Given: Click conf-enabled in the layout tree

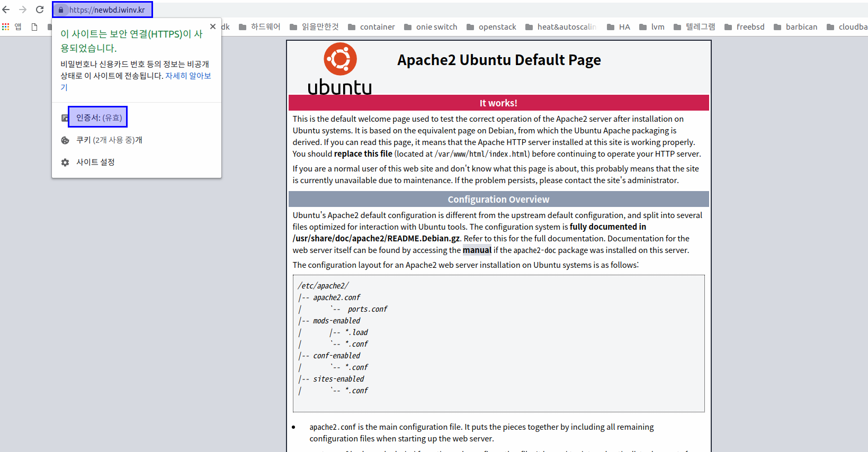Looking at the screenshot, I should pyautogui.click(x=336, y=356).
